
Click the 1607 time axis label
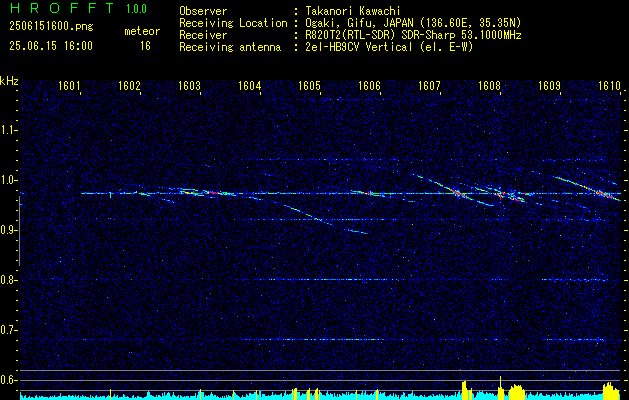tap(430, 85)
